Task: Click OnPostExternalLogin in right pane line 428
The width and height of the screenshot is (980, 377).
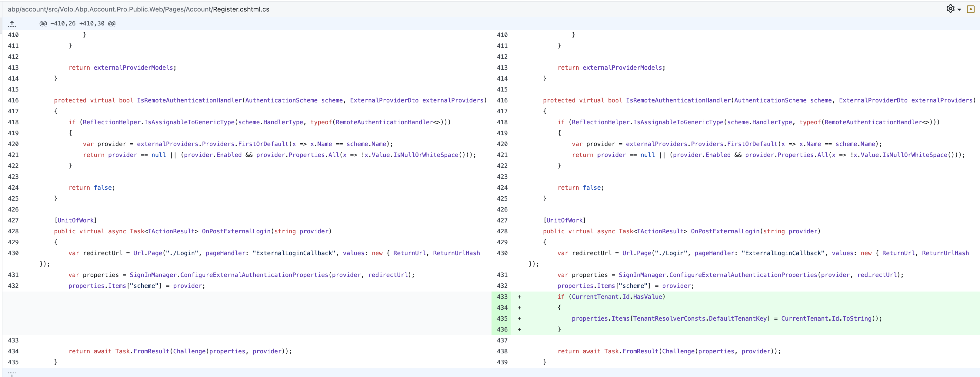Action: (x=725, y=231)
